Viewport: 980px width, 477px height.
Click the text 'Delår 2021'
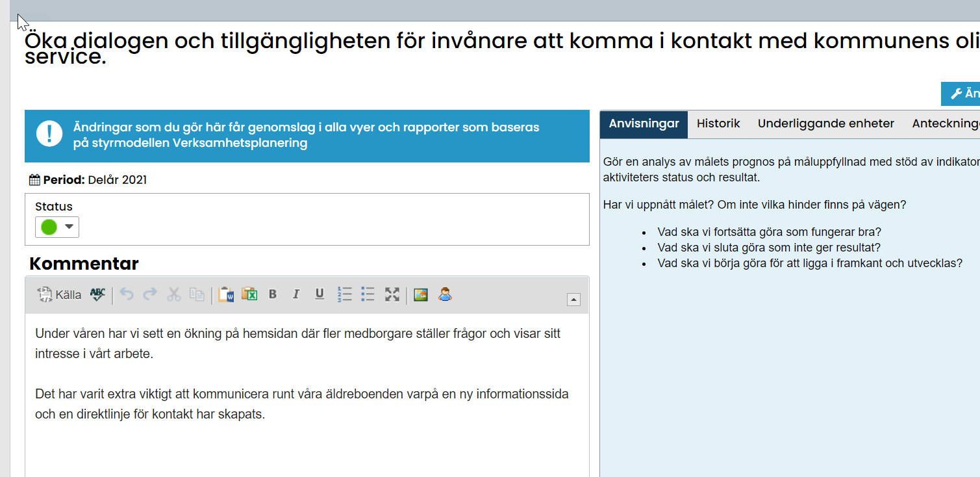118,180
